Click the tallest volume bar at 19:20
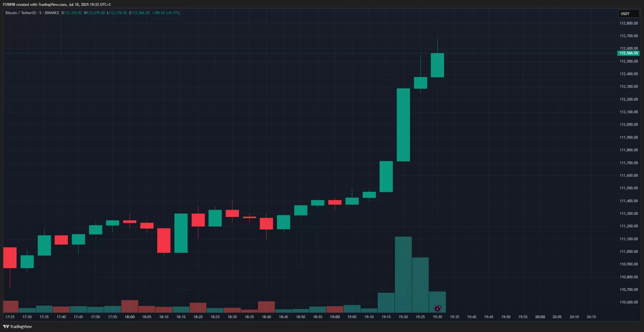Viewport: 644px width, 332px height. (x=403, y=274)
